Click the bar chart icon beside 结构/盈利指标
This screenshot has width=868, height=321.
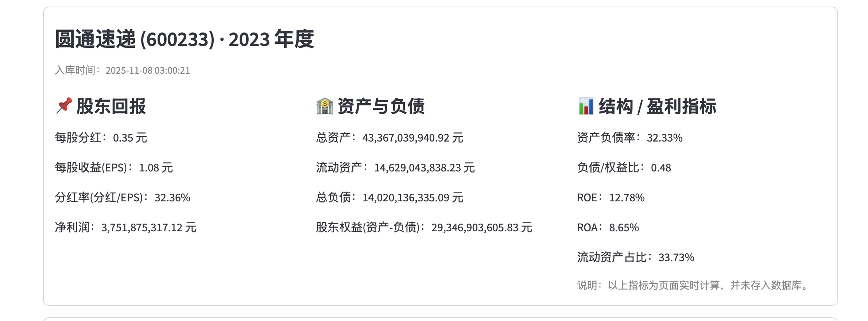[x=586, y=106]
